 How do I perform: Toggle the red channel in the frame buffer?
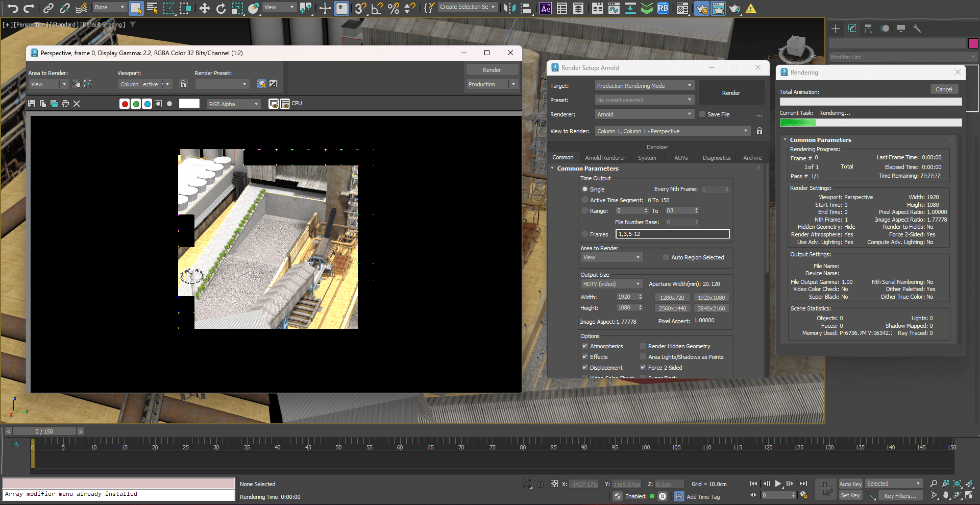pos(125,103)
